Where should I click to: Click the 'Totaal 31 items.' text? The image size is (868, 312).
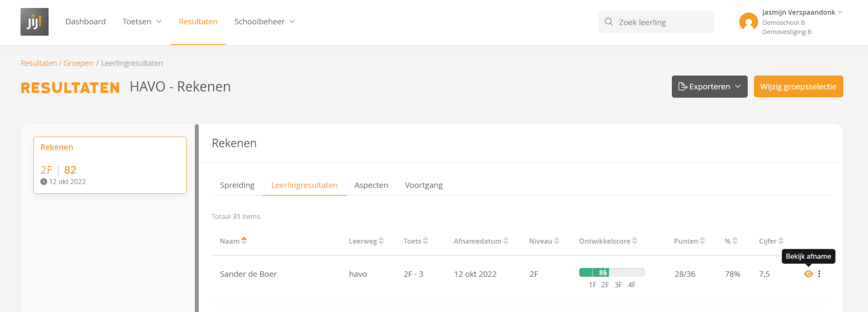coord(237,216)
